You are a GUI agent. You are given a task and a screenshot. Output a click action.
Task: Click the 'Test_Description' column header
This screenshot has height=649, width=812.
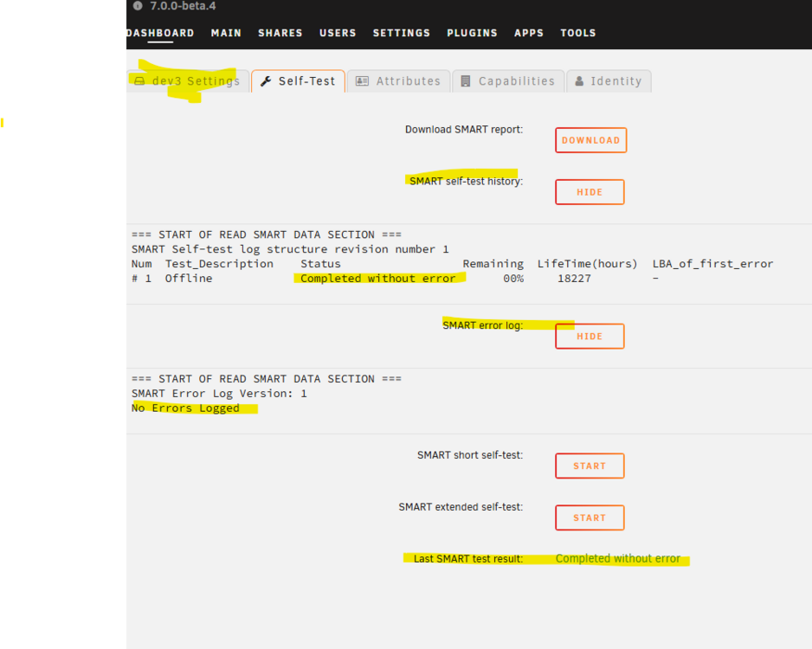pyautogui.click(x=219, y=264)
